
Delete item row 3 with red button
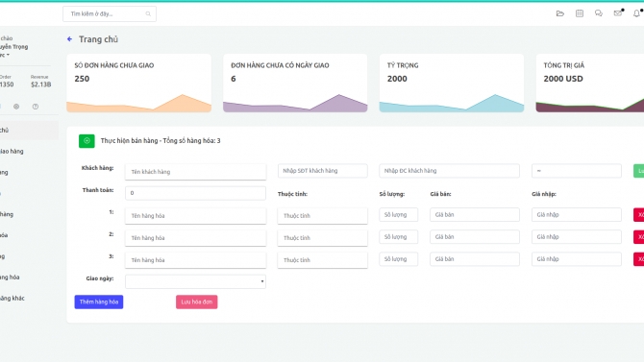tap(638, 259)
